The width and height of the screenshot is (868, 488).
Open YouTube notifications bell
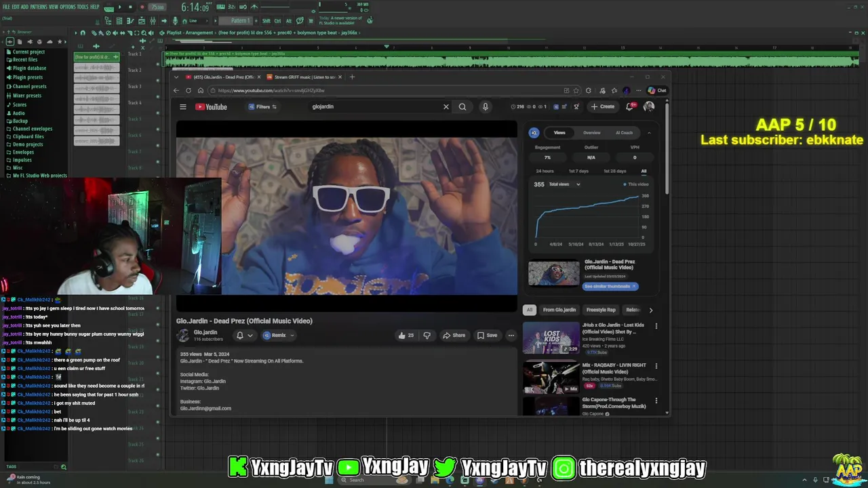click(x=631, y=106)
